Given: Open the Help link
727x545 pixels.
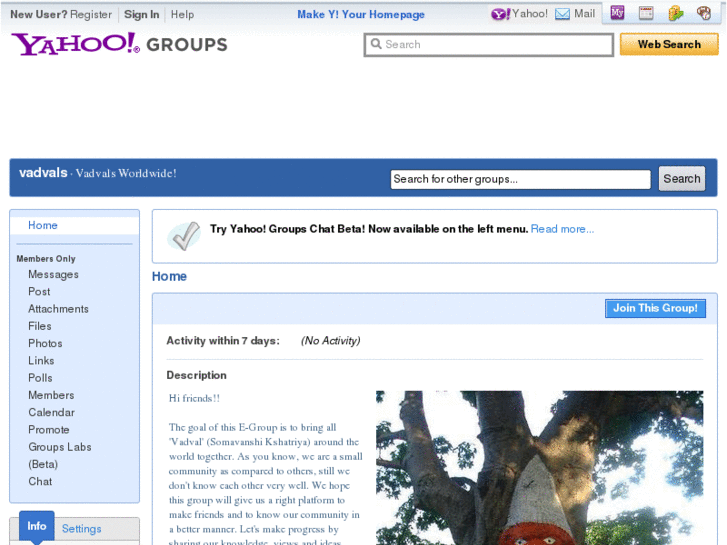Looking at the screenshot, I should [182, 14].
